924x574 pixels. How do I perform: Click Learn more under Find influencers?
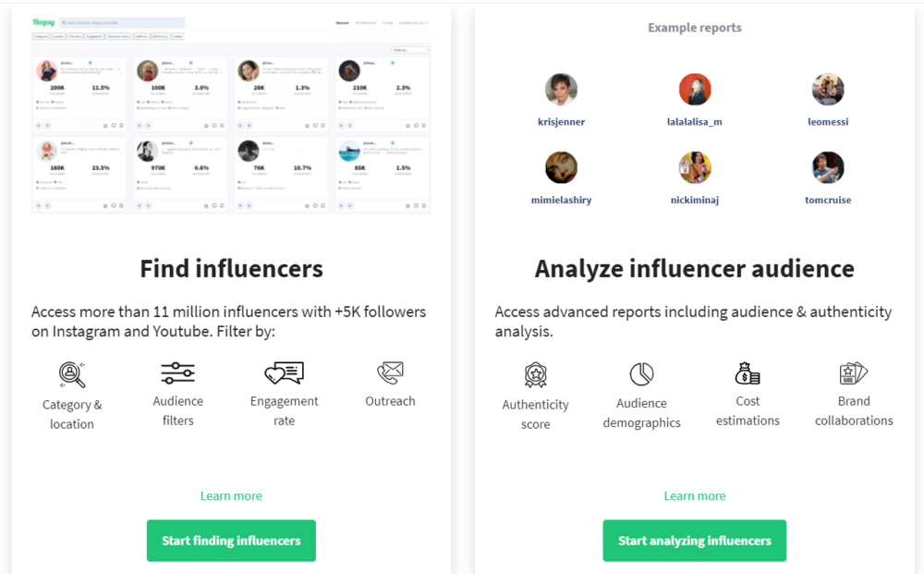point(231,496)
